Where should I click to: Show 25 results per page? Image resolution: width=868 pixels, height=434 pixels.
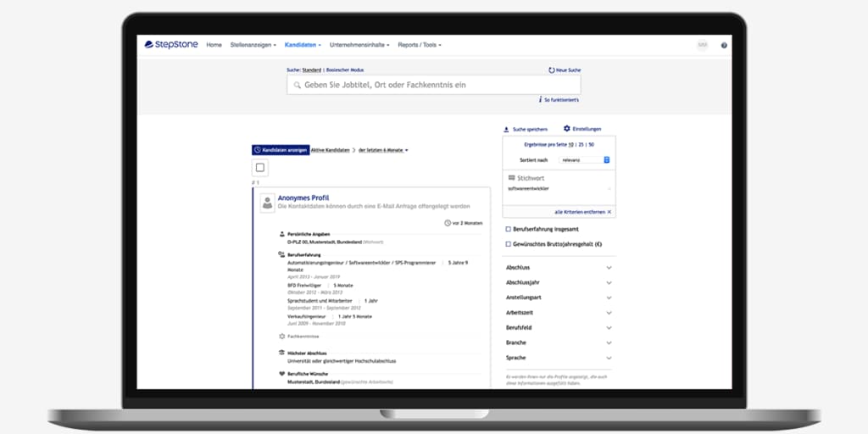[x=581, y=144]
